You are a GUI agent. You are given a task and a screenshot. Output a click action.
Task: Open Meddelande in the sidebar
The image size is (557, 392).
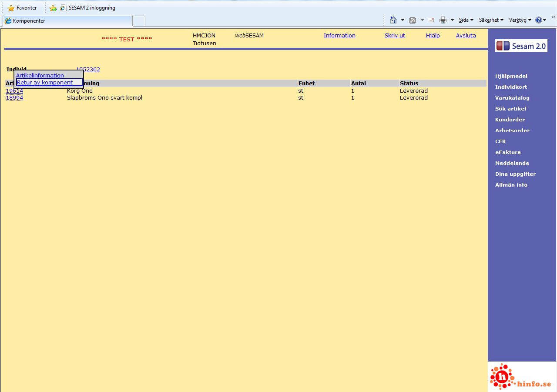pos(512,163)
